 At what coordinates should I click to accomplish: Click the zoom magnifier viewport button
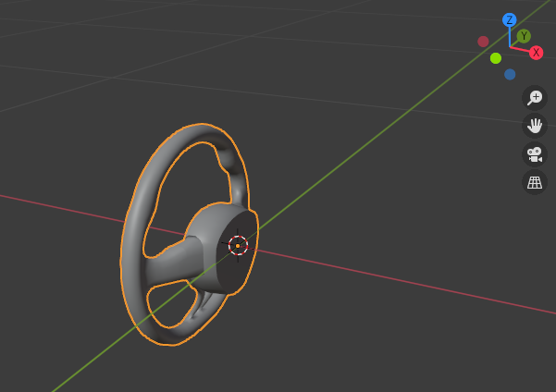(x=535, y=97)
